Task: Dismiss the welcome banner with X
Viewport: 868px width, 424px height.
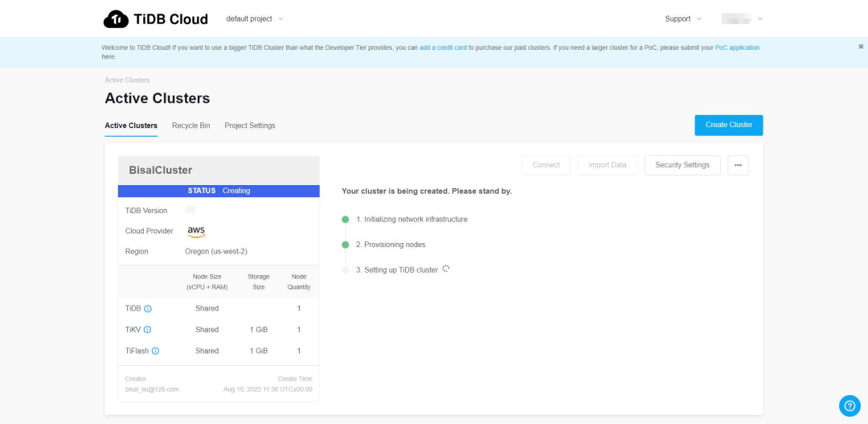Action: 861,47
